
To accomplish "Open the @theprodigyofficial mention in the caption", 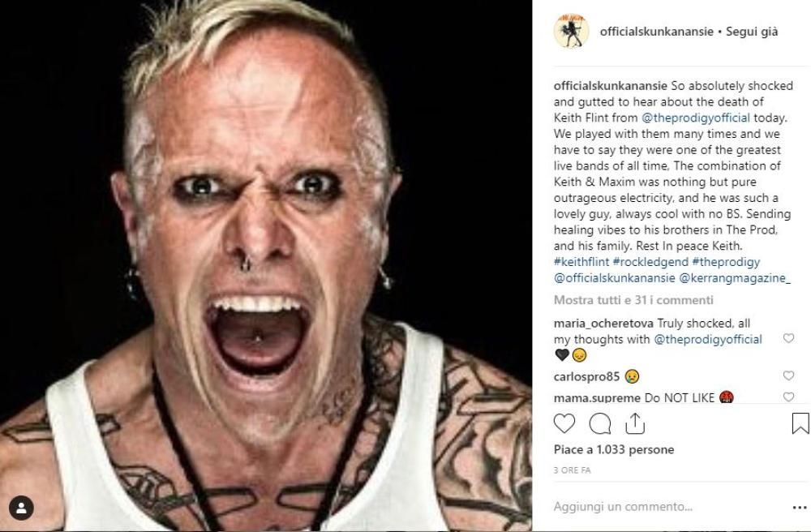I will pyautogui.click(x=696, y=118).
